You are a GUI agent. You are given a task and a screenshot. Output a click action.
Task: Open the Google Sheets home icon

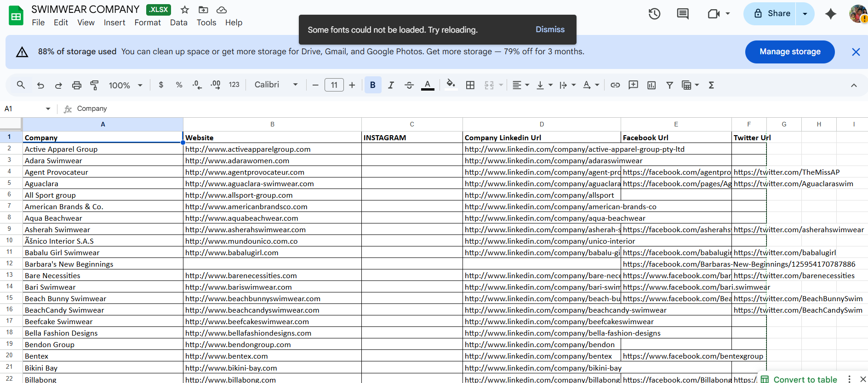click(16, 16)
